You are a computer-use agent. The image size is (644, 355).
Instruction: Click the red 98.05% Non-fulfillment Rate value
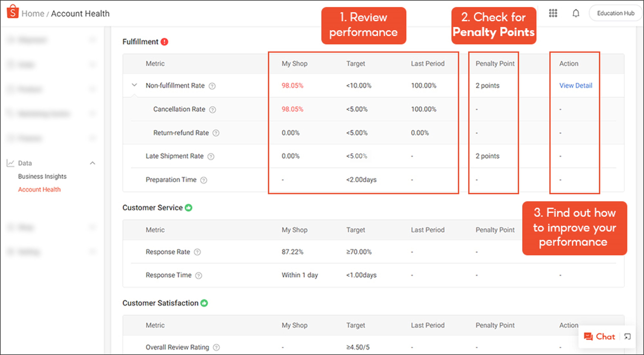292,86
